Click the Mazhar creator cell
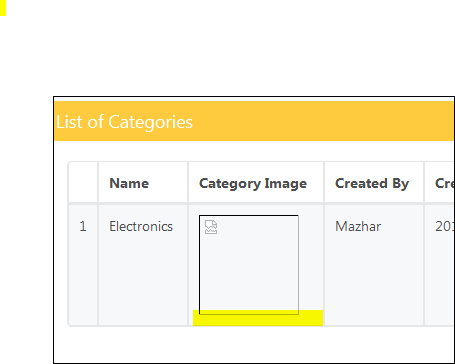The height and width of the screenshot is (364, 455). coord(358,227)
